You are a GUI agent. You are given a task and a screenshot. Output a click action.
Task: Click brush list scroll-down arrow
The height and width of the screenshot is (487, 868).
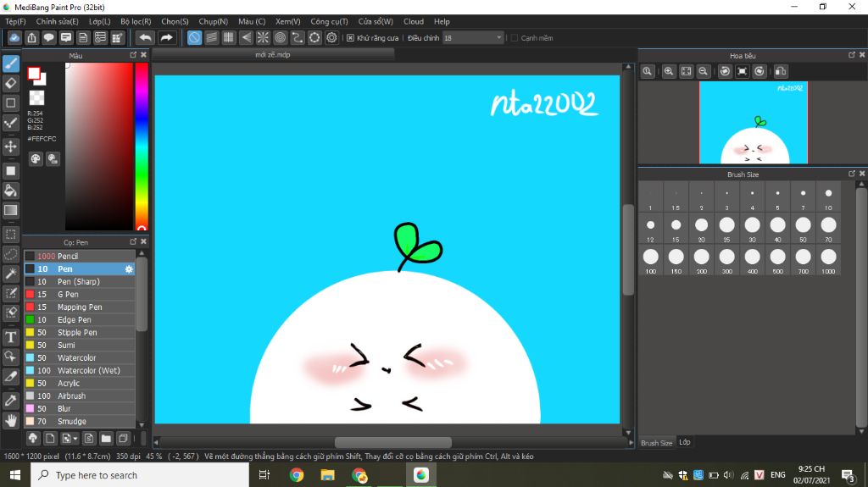click(x=142, y=424)
